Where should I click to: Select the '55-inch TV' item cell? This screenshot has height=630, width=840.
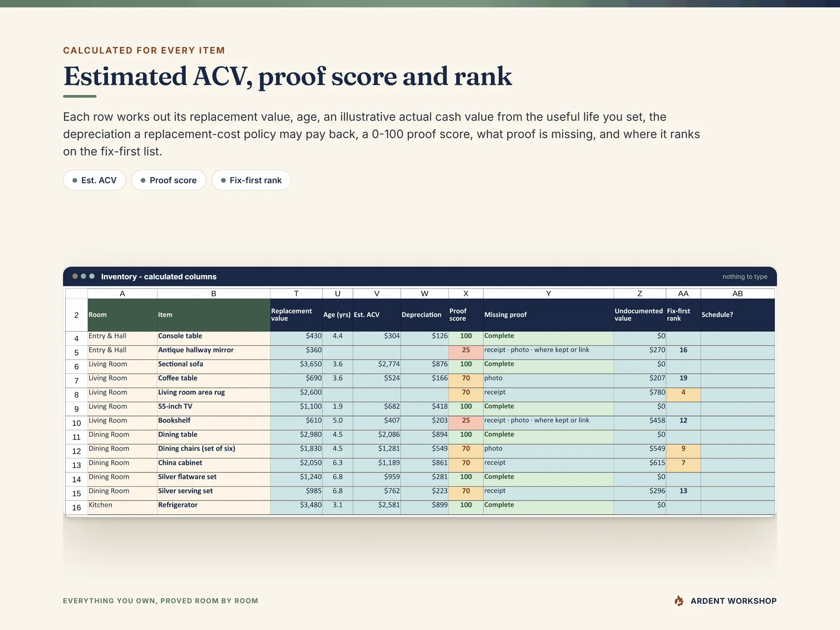tap(214, 409)
